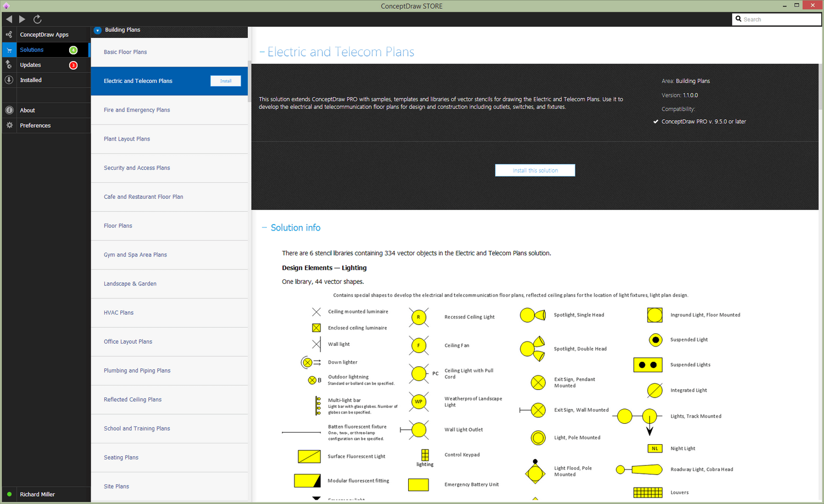Click the search magnifier icon

[739, 19]
